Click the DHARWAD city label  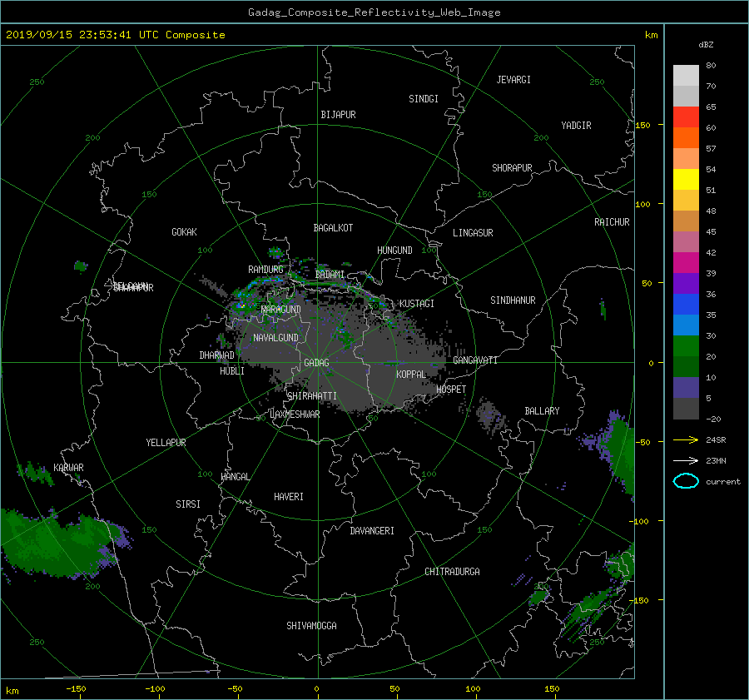217,355
